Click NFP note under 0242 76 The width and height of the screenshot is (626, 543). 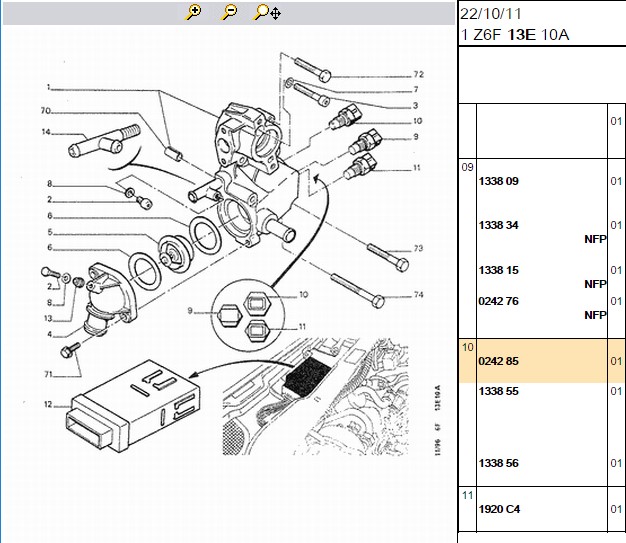(x=595, y=315)
